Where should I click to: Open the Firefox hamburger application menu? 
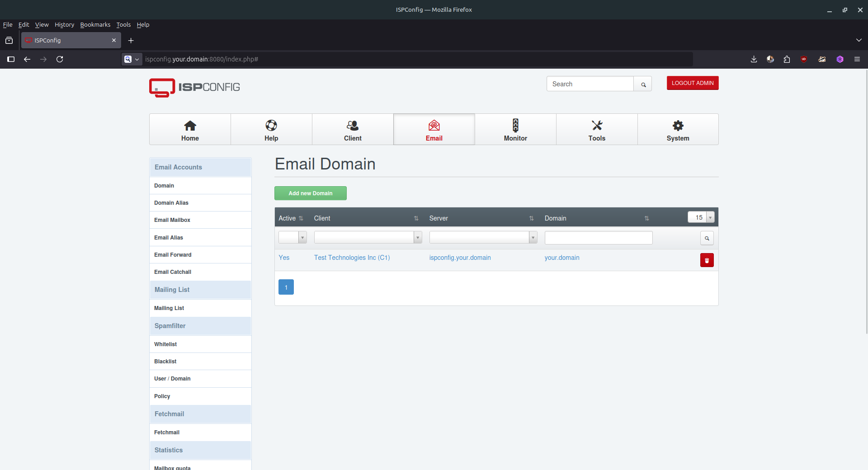point(857,59)
